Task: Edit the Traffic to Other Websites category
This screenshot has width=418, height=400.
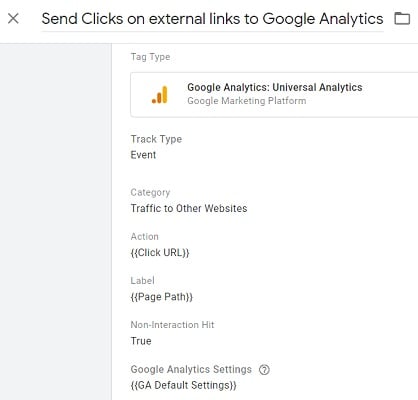Action: point(189,208)
